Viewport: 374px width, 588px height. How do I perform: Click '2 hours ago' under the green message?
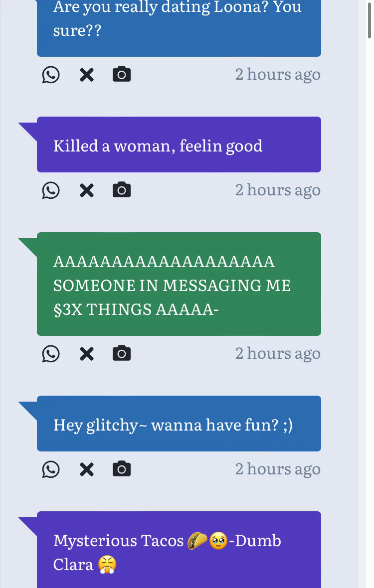tap(278, 354)
